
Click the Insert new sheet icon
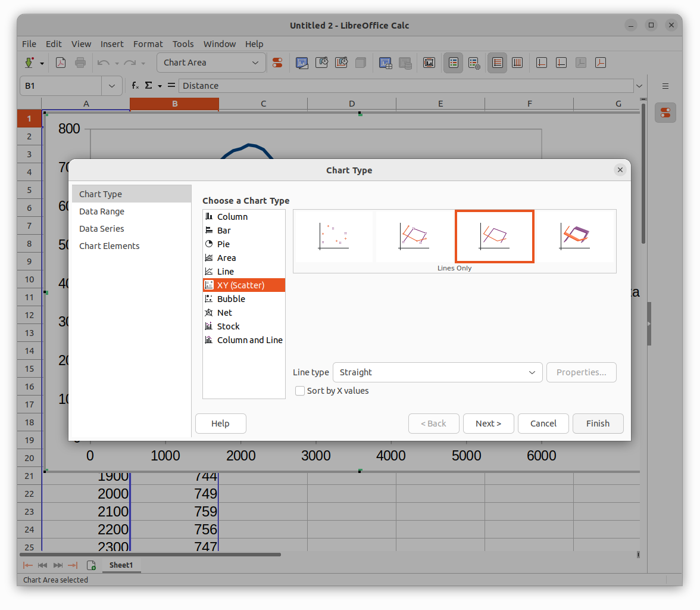pyautogui.click(x=91, y=565)
